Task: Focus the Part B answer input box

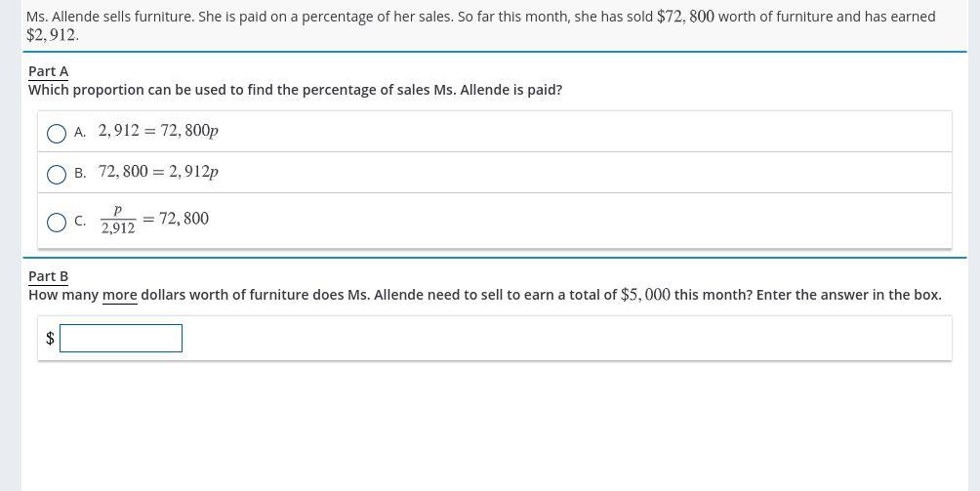Action: [x=121, y=338]
